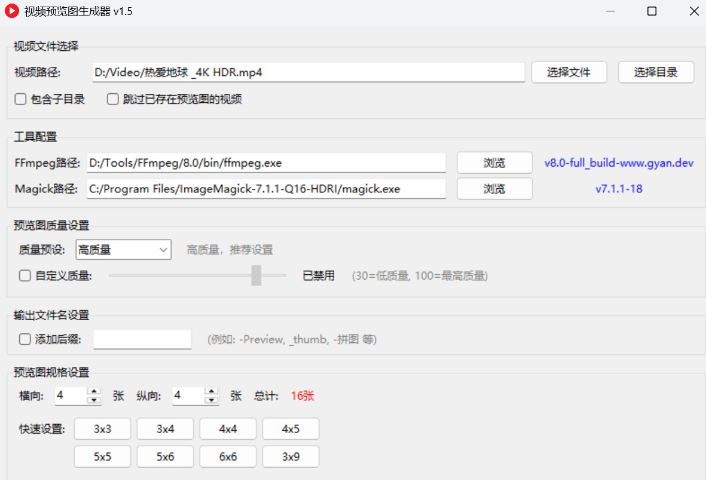Click the 视频路径 input field

[x=307, y=72]
